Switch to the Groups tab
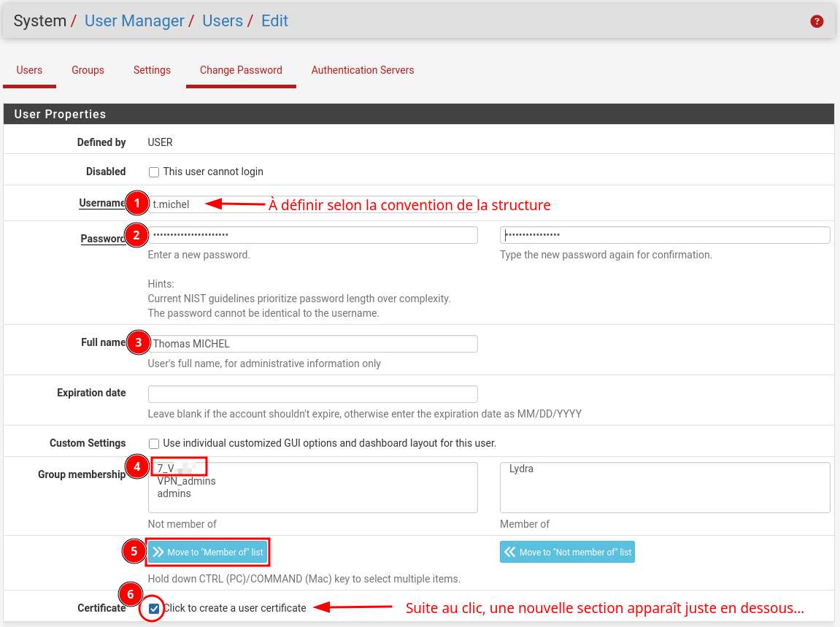840x627 pixels. point(88,70)
